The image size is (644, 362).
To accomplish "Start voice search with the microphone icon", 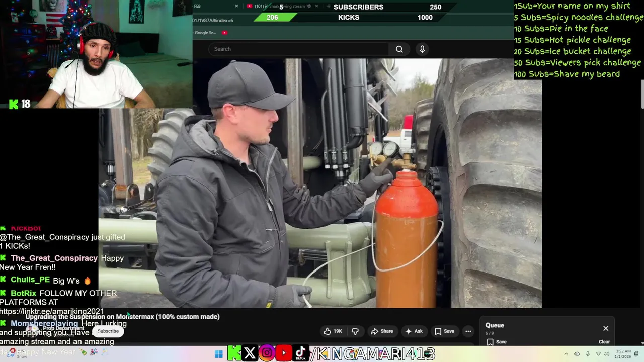I will 422,49.
